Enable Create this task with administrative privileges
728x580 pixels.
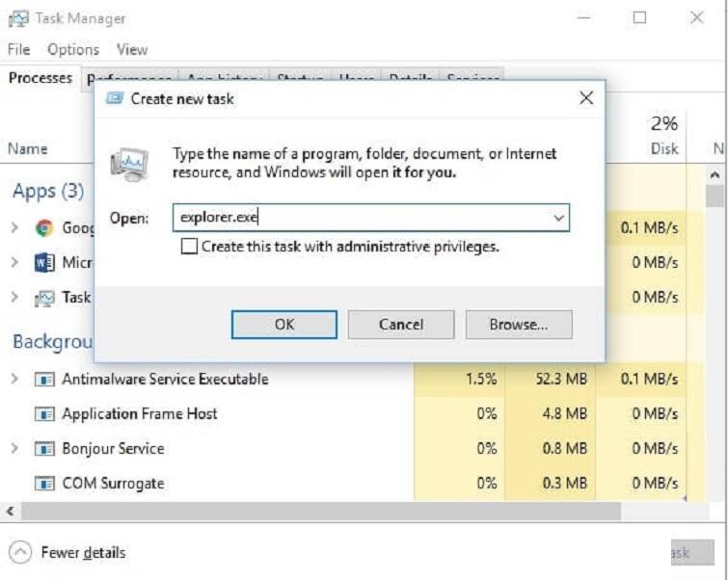(189, 247)
